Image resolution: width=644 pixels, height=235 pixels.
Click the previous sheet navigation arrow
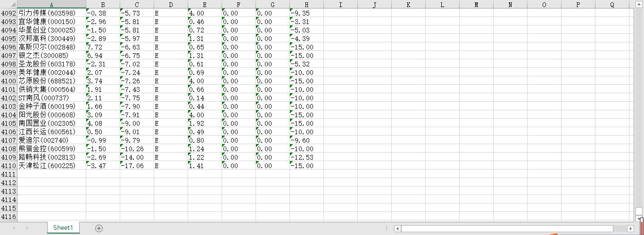pos(14,228)
